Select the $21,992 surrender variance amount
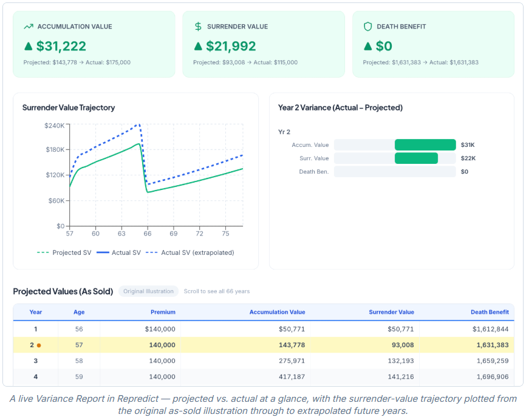The image size is (526, 420). [x=231, y=46]
